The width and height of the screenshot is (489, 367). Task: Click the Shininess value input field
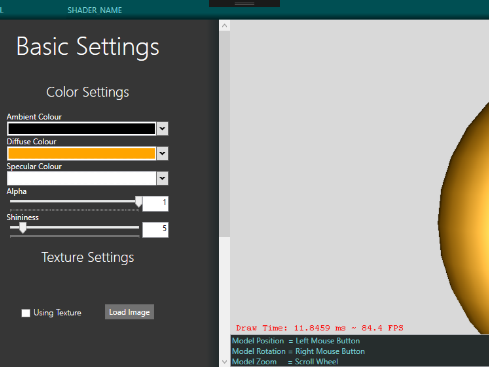155,230
